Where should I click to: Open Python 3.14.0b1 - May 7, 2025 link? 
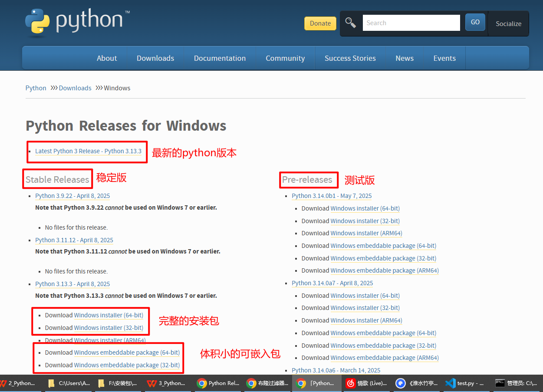coord(332,196)
